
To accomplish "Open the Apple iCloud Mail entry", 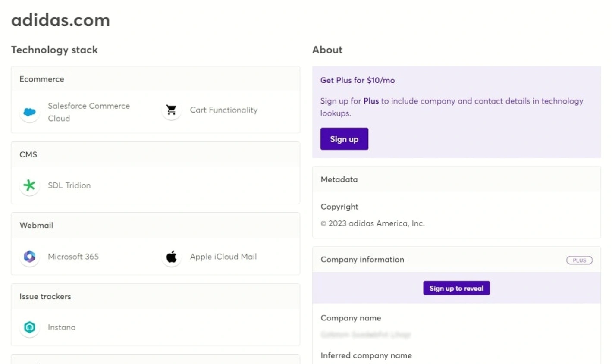I will point(223,257).
